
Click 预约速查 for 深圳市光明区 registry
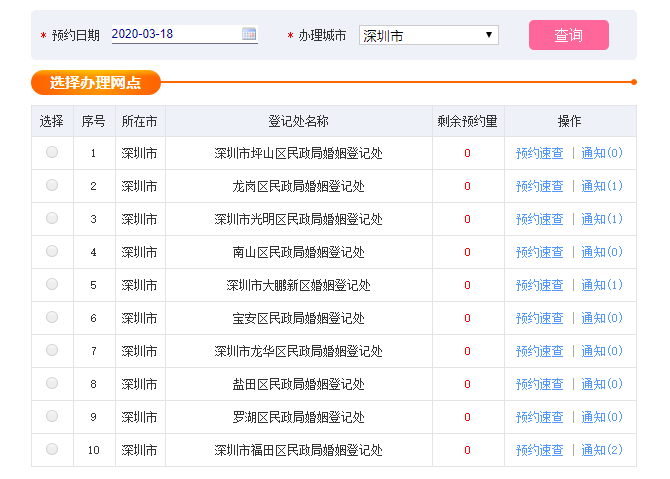(x=539, y=219)
